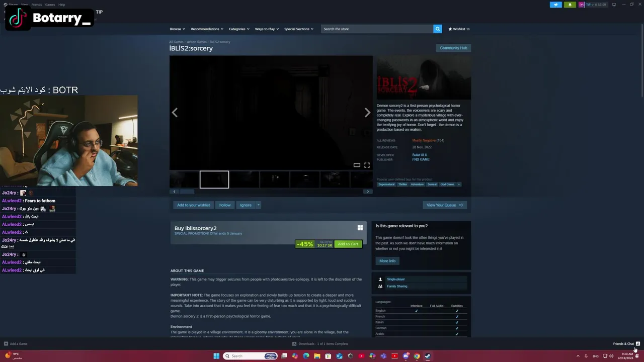Screen dimensions: 644x362
Task: Open Steam from the taskbar
Action: point(428,356)
